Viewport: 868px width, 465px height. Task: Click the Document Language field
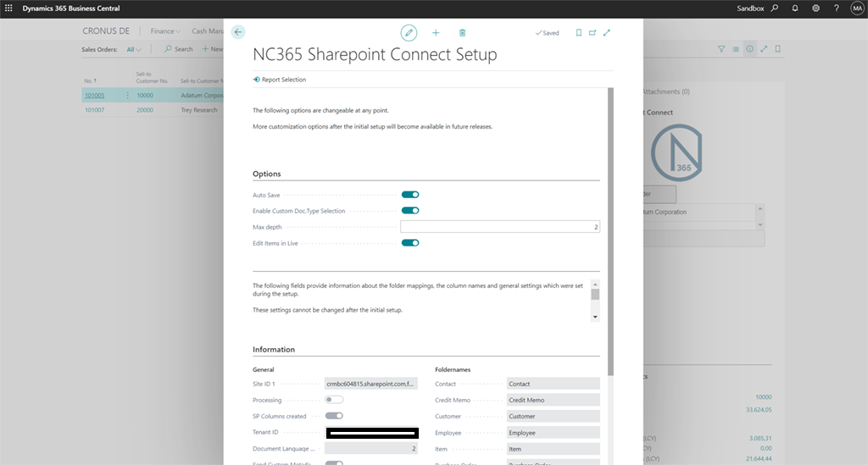tap(371, 448)
